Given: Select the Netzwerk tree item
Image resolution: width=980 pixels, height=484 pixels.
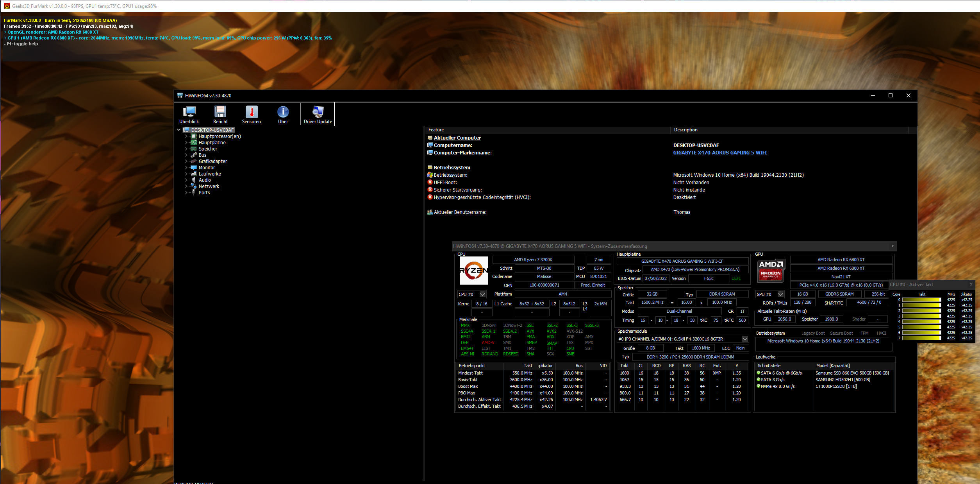Looking at the screenshot, I should (209, 186).
